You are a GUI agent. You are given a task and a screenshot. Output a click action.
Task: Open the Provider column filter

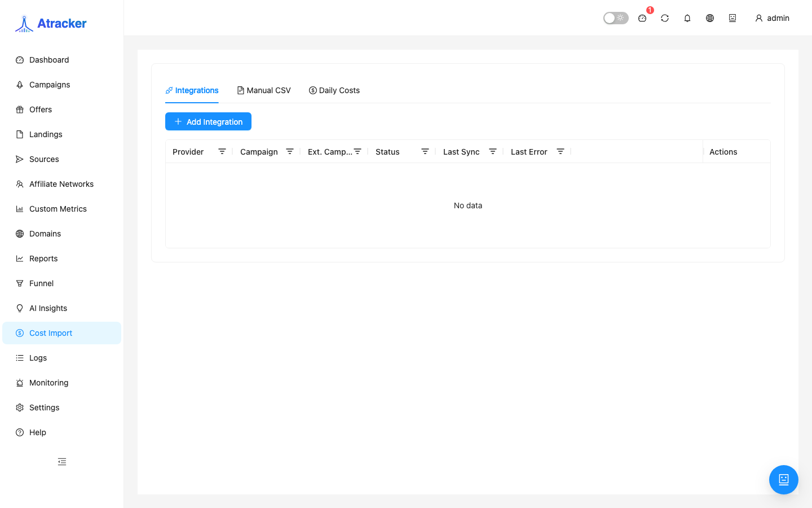[x=222, y=151]
